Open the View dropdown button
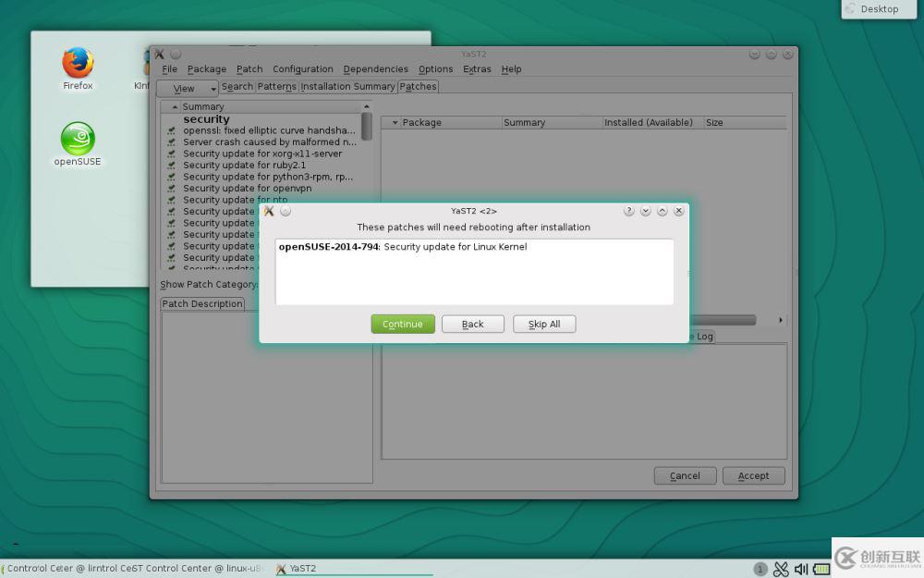This screenshot has height=578, width=924. pos(188,89)
